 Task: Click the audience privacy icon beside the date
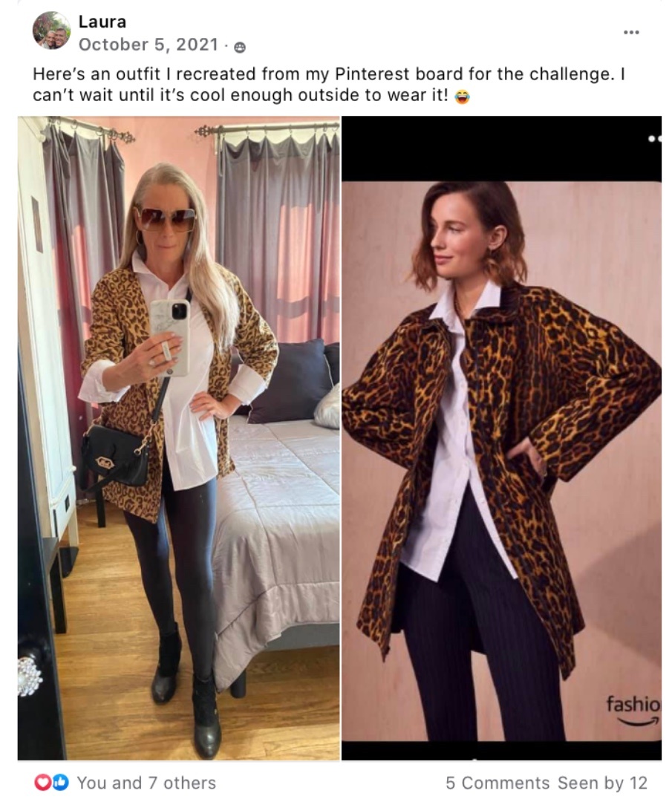[239, 47]
